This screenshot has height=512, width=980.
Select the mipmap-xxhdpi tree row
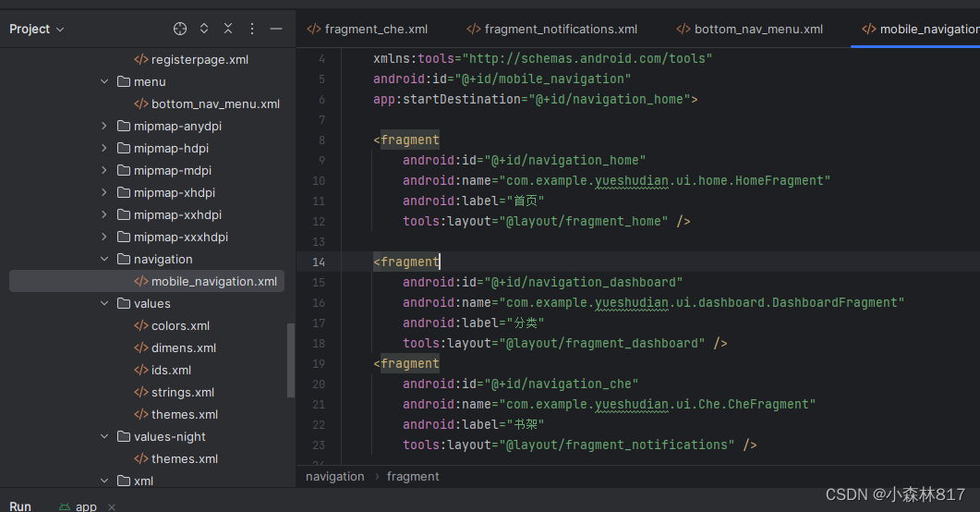pos(147,214)
